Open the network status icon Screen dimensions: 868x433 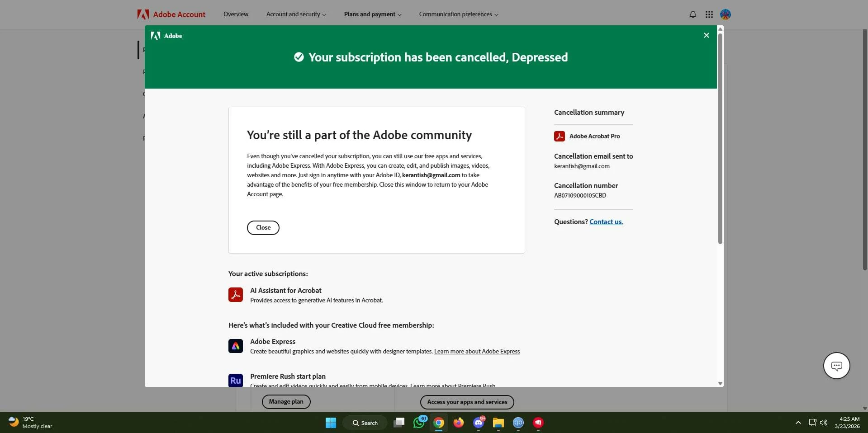812,423
